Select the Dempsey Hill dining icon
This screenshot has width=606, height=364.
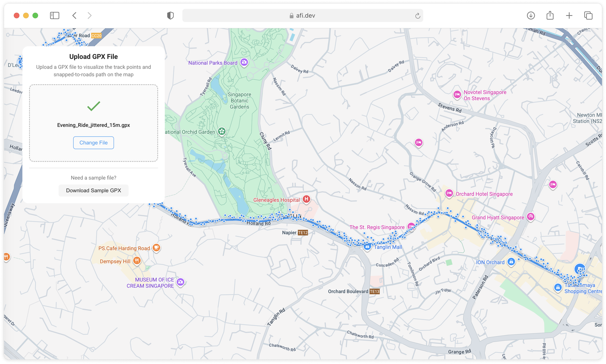tap(137, 261)
